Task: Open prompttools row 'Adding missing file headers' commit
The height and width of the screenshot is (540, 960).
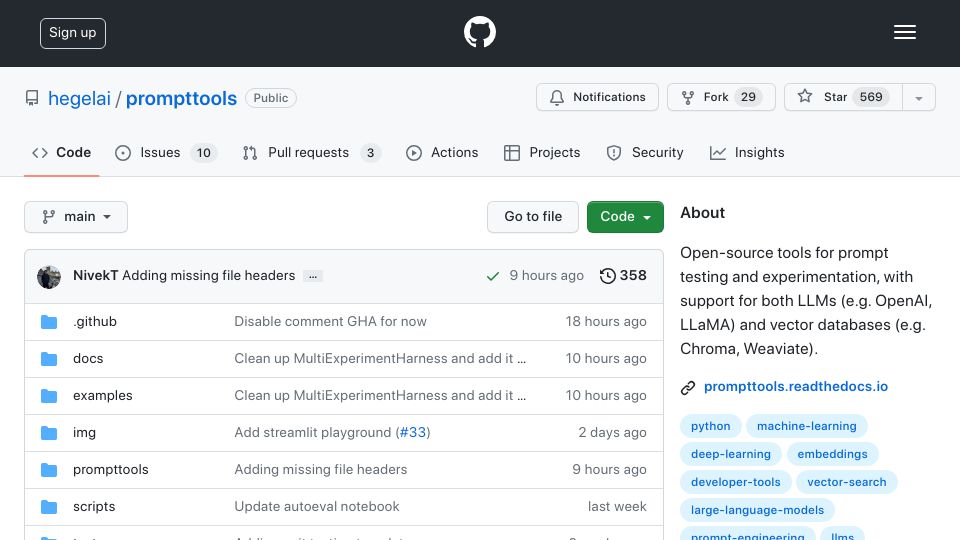Action: (321, 470)
